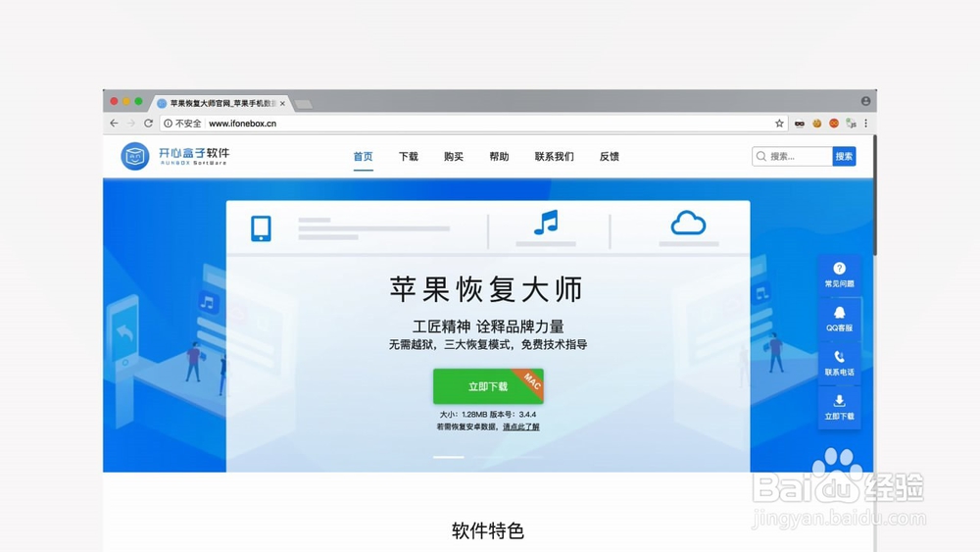The width and height of the screenshot is (980, 552).
Task: Open 联系电话 sidebar icon
Action: 840,363
